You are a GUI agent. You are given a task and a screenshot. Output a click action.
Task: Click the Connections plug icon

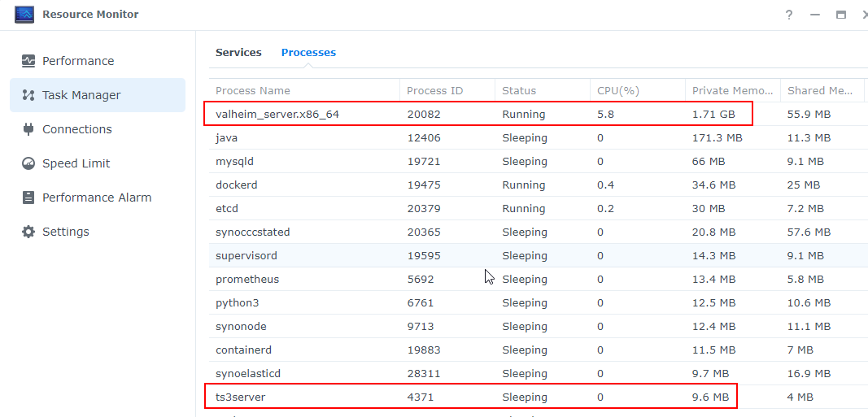tap(28, 129)
